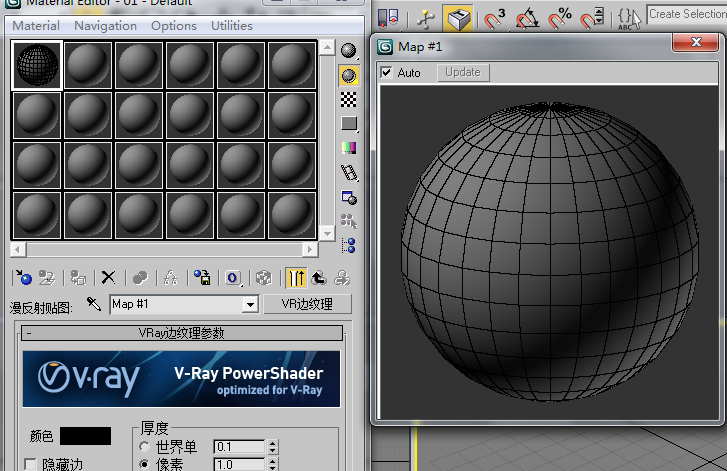Image resolution: width=727 pixels, height=471 pixels.
Task: Click the VR边纹理 map type button
Action: pos(306,304)
